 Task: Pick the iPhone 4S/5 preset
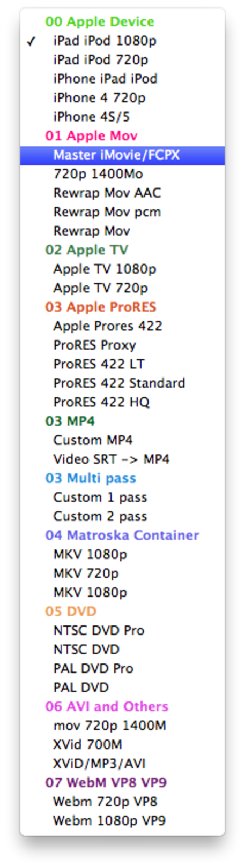coord(122,117)
